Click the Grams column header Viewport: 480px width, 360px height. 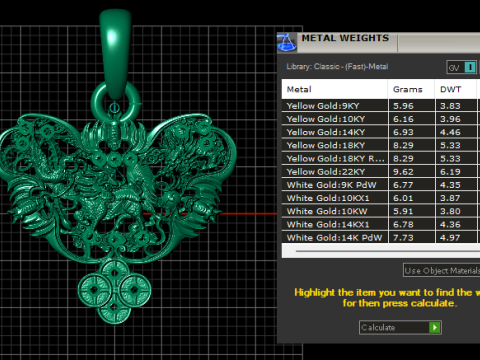tap(411, 89)
